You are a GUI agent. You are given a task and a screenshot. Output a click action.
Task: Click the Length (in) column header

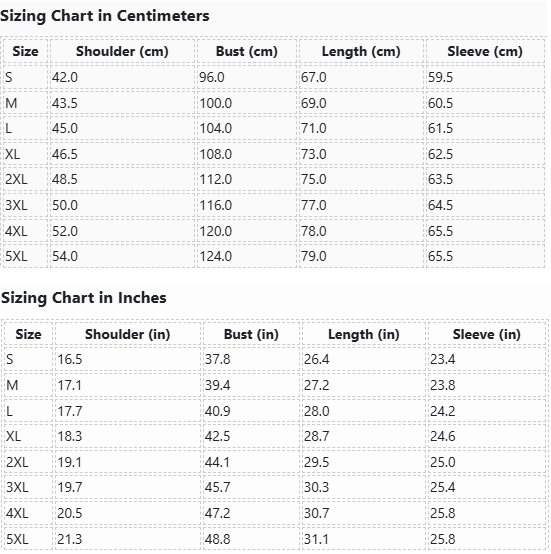click(x=364, y=334)
